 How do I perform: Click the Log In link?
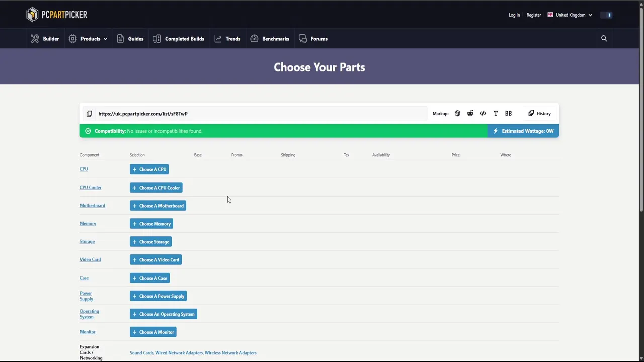point(514,15)
